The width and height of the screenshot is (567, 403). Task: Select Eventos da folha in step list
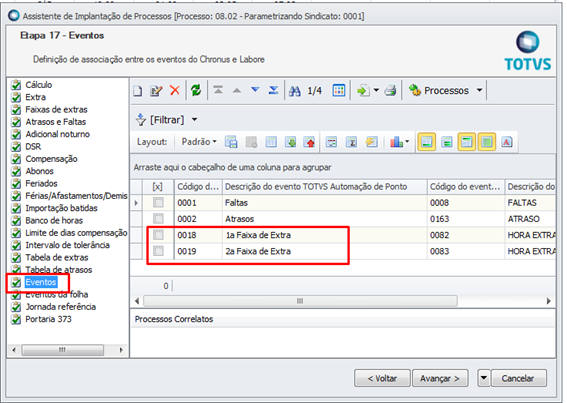[56, 294]
